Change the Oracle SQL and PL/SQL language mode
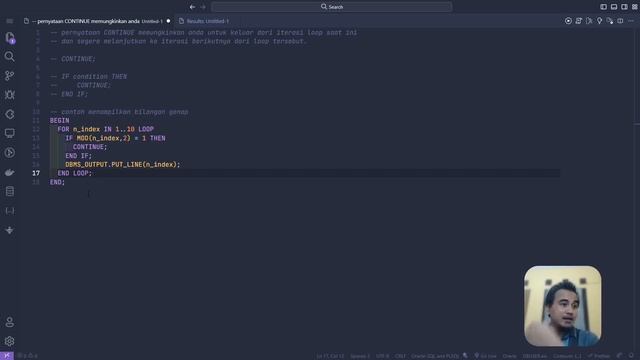 435,356
